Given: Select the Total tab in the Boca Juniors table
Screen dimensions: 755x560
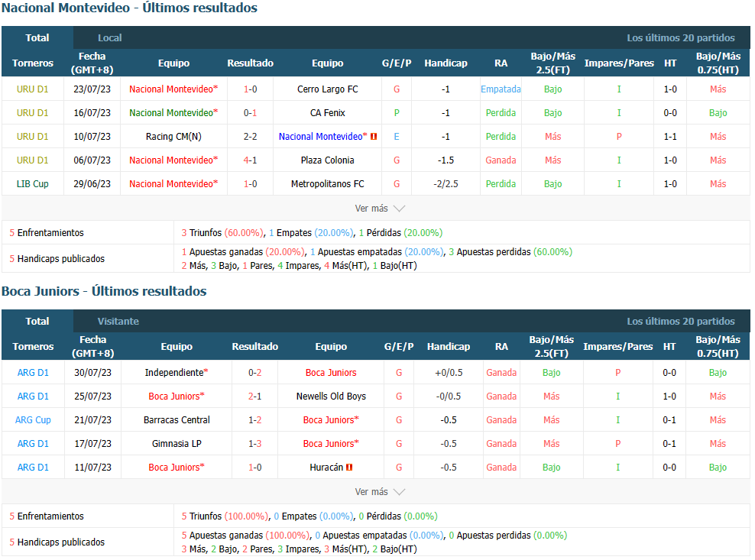Looking at the screenshot, I should 37,321.
